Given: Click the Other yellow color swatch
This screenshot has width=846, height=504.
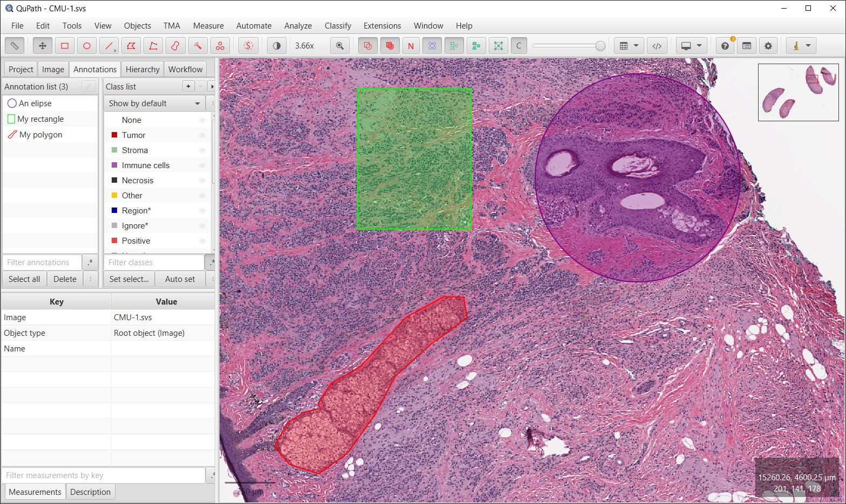Looking at the screenshot, I should (114, 195).
